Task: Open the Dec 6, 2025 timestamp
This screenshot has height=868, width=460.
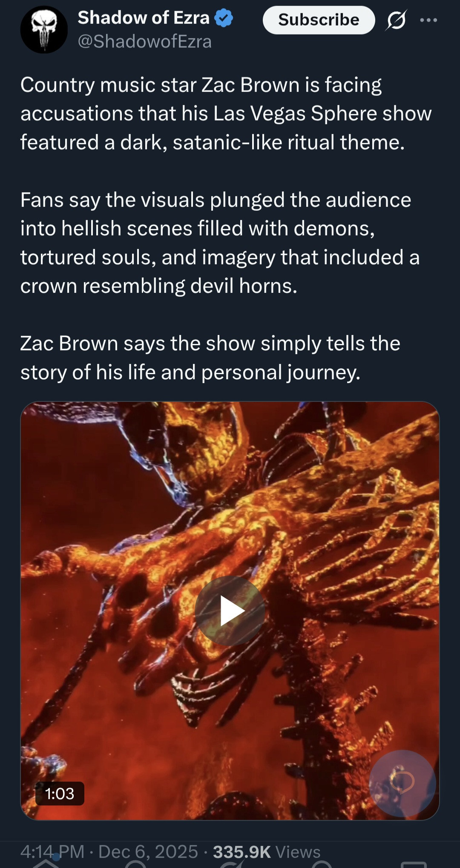Action: (148, 852)
